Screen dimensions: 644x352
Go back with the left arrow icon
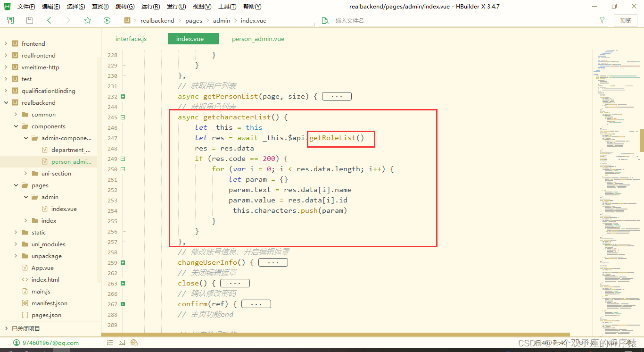(x=49, y=20)
